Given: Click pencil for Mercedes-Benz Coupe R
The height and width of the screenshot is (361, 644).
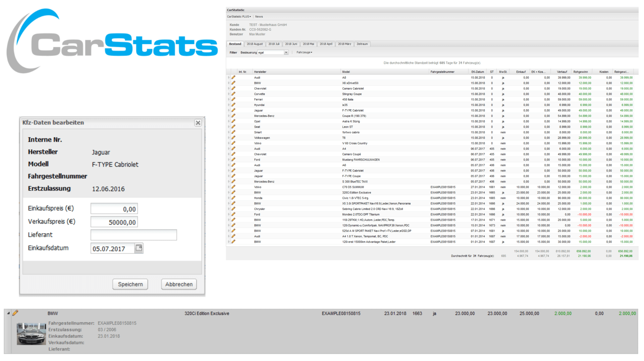Looking at the screenshot, I should [233, 116].
